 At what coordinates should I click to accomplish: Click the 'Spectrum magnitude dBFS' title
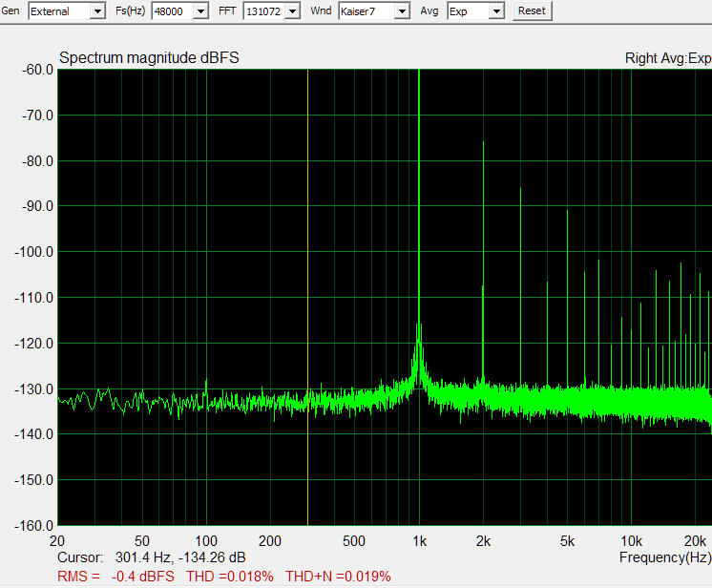149,57
